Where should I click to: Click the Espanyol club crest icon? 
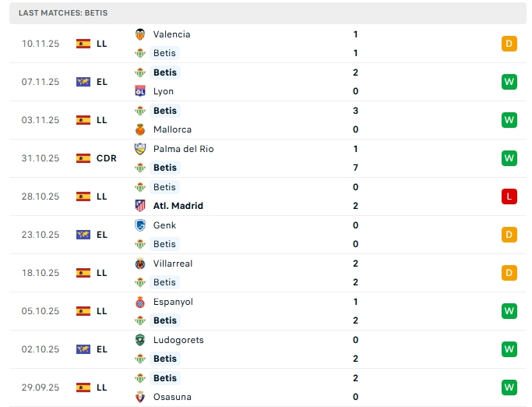140,302
